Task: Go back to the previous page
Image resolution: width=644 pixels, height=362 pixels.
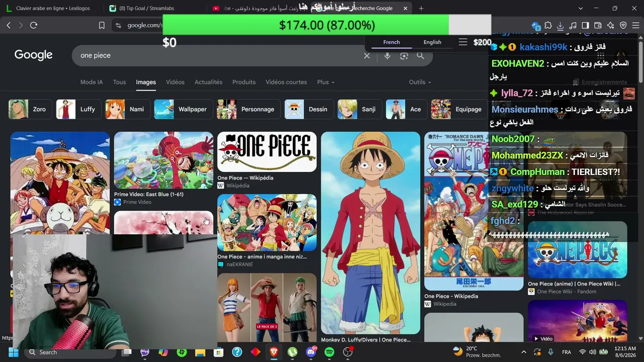Action: tap(9, 25)
